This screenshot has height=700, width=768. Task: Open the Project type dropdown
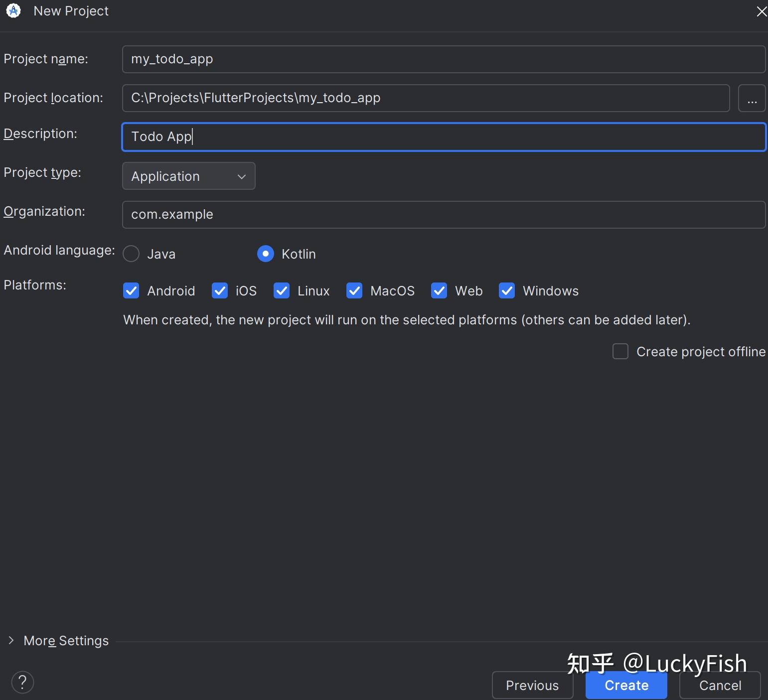[x=188, y=176]
